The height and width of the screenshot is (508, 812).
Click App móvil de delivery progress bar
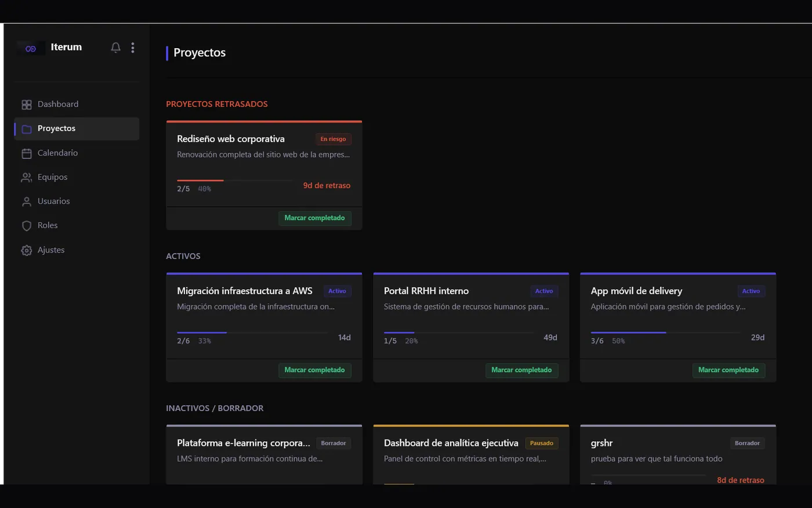click(x=666, y=333)
